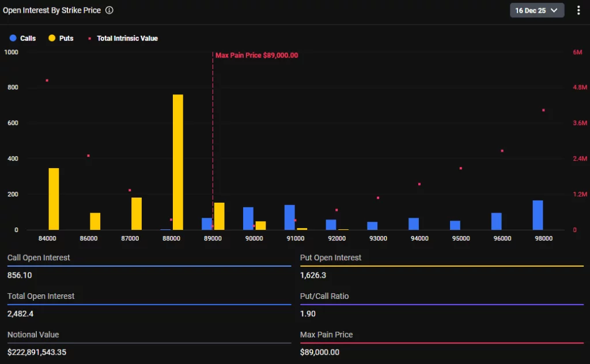Click the tall yellow put bar at 88000
Image resolution: width=590 pixels, height=364 pixels.
(x=178, y=162)
